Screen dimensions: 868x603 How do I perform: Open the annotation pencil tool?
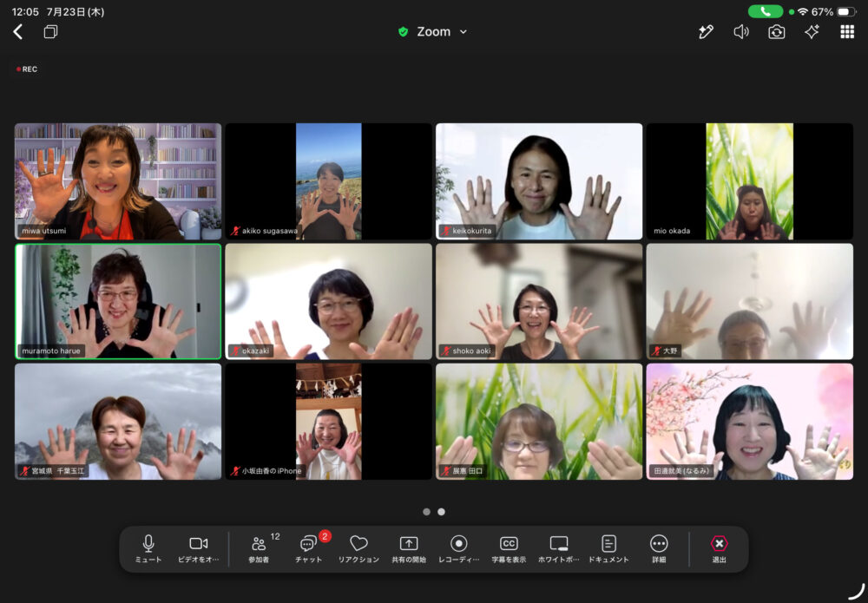[706, 32]
